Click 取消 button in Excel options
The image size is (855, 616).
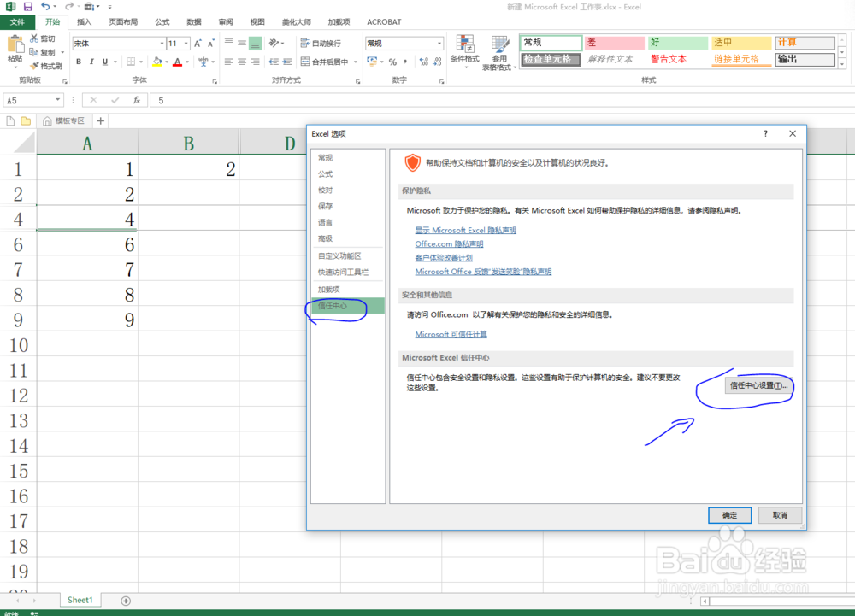(x=780, y=515)
